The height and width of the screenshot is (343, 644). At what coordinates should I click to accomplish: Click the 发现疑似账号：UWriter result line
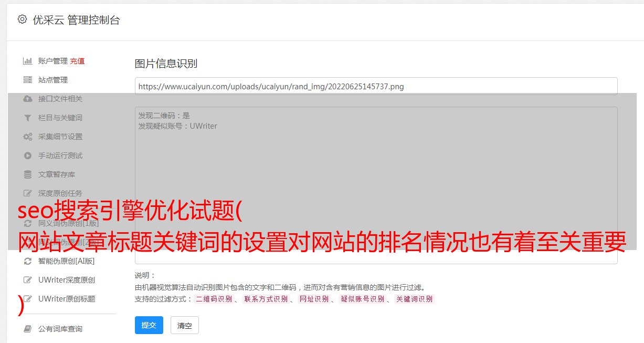coord(178,126)
